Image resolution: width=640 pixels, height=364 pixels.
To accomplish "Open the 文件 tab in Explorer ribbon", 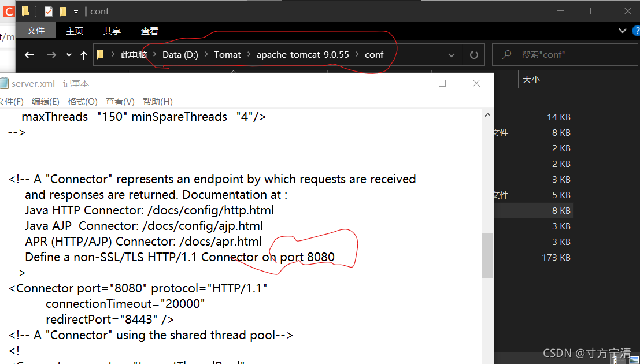I will 36,31.
